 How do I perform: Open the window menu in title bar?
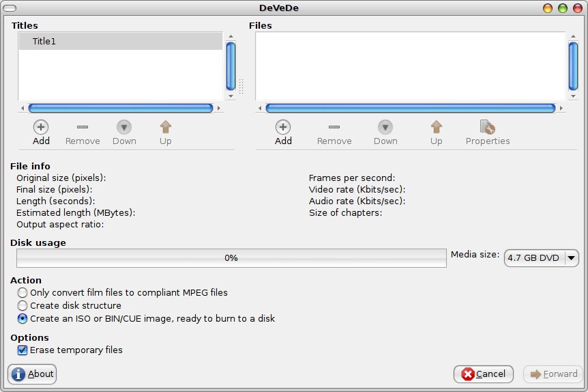[10, 8]
